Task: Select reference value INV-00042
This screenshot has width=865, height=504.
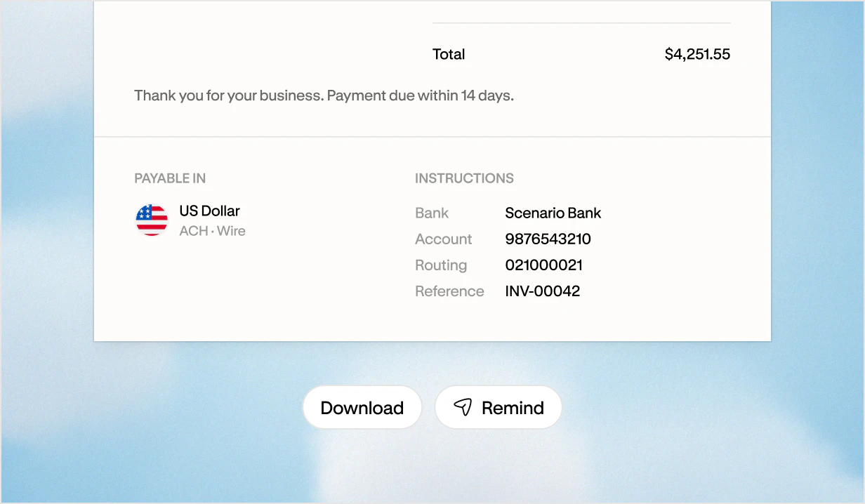Action: 542,291
